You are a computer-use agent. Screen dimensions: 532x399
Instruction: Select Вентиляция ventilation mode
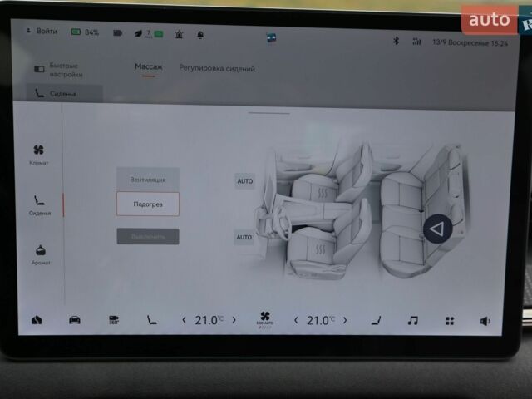pyautogui.click(x=148, y=180)
